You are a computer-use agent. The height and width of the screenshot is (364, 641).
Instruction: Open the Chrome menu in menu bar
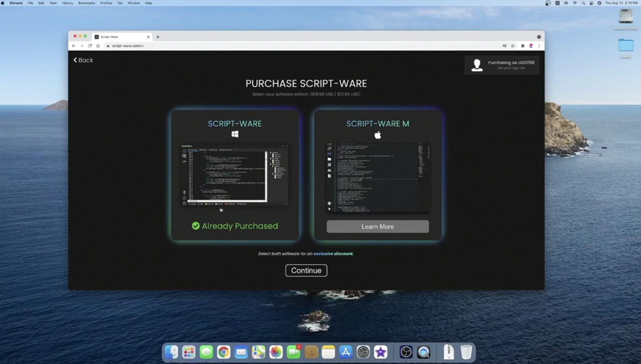tap(16, 3)
